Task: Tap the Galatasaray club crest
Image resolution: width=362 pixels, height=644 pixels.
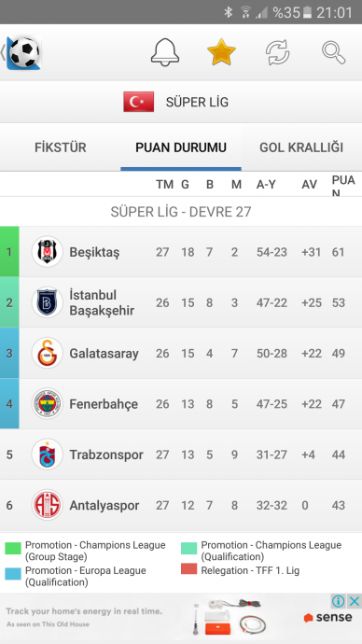Action: pos(48,353)
